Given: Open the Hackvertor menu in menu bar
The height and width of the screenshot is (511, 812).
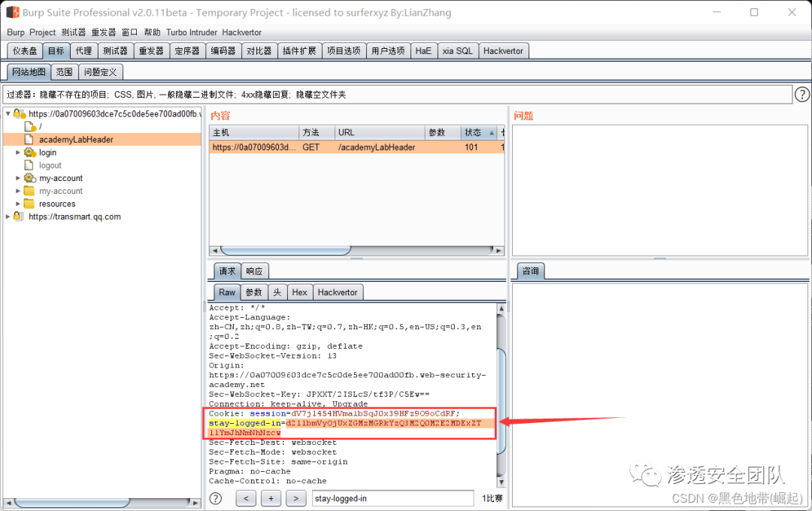Looking at the screenshot, I should (242, 32).
